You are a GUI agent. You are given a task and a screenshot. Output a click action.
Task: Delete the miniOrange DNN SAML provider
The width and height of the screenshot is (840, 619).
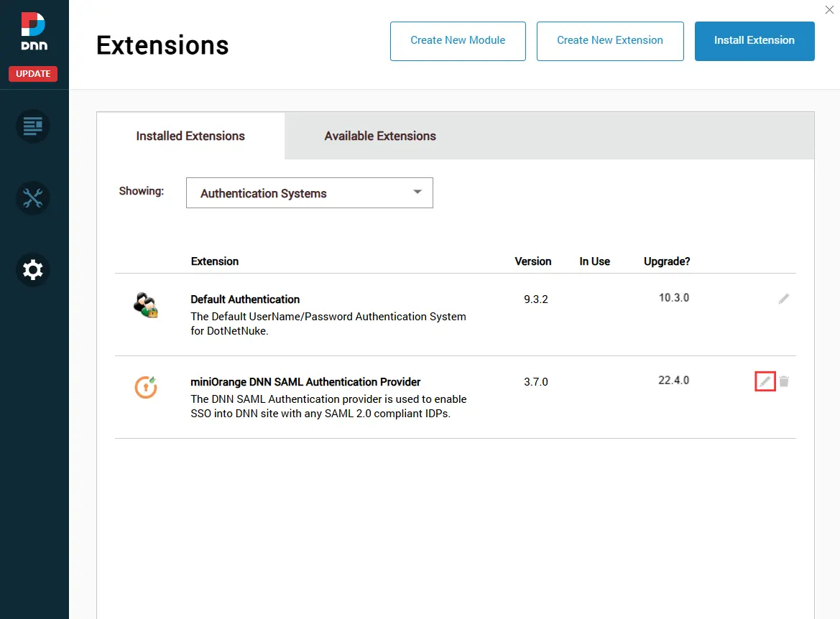click(784, 381)
